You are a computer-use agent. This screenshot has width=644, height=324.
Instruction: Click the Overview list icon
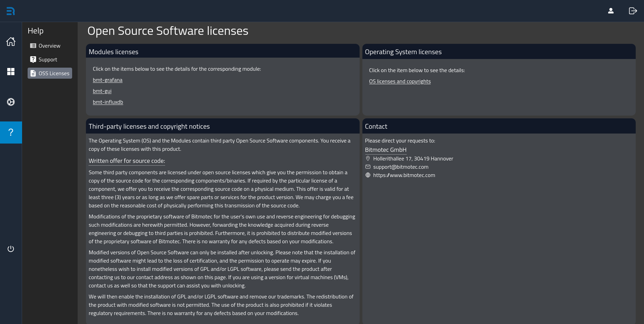(33, 46)
